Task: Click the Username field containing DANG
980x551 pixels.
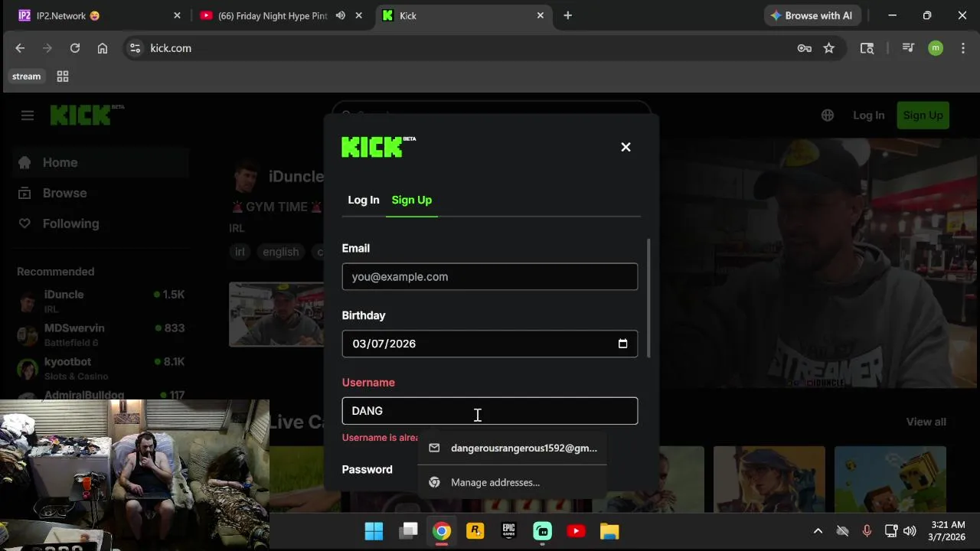Action: click(x=490, y=411)
